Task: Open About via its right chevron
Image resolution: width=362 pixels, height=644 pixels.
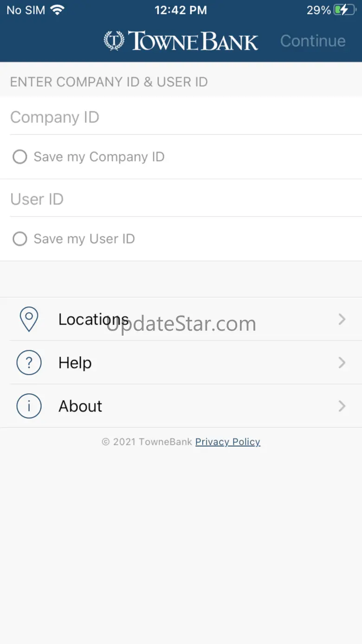Action: [x=342, y=406]
